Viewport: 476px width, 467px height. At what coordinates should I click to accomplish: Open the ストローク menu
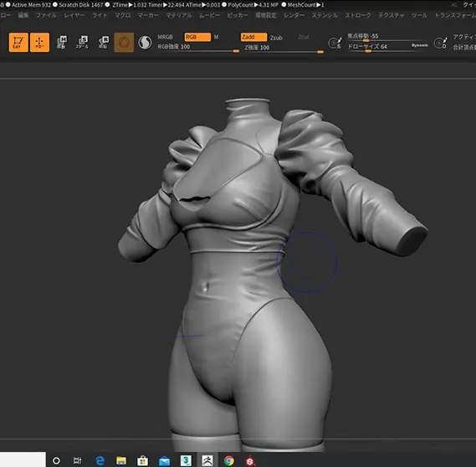pos(358,15)
